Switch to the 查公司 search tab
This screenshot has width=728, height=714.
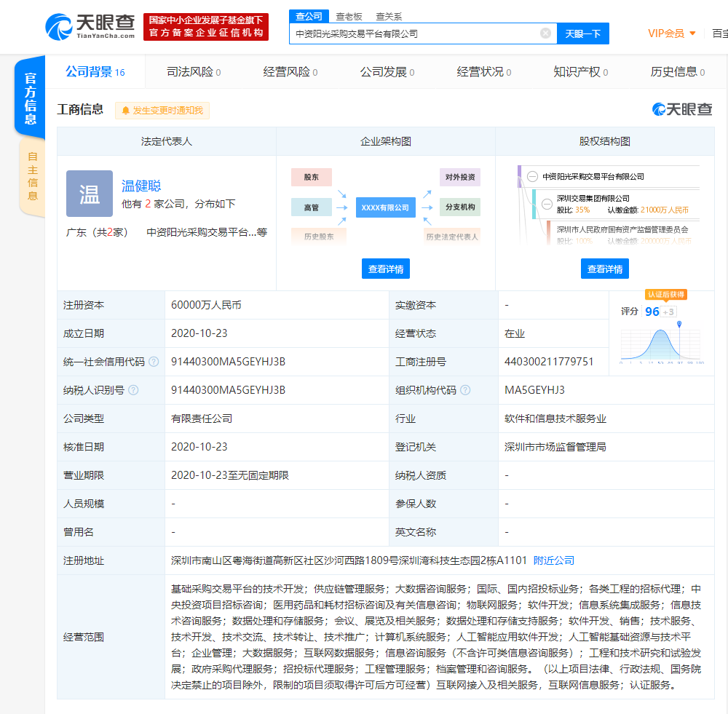pyautogui.click(x=309, y=16)
